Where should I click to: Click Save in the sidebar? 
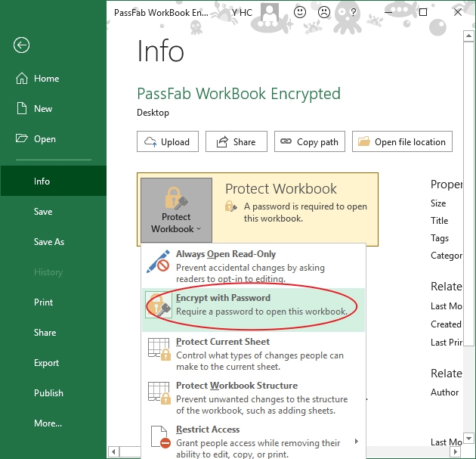coord(53,212)
